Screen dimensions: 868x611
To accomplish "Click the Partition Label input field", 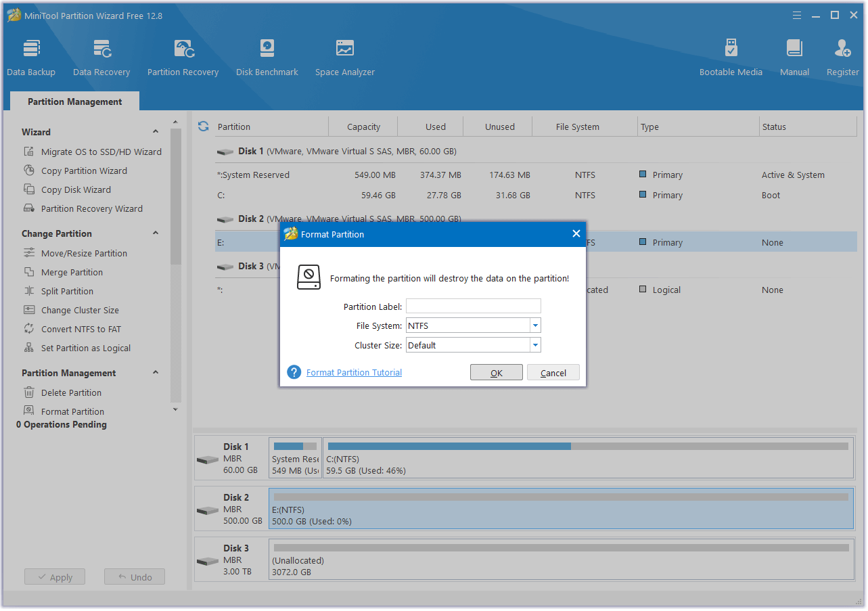I will tap(474, 307).
